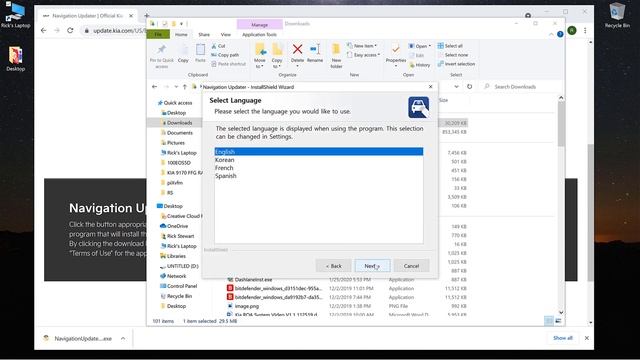
Task: Open NavigationUpdate exe download chevron menu
Action: (x=123, y=338)
